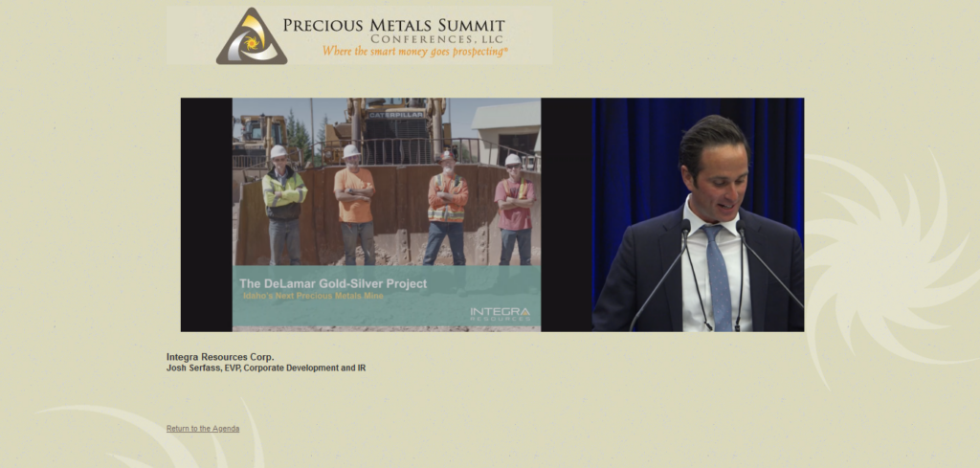Click the 'Where the smart money goes prospecting' tagline
Image resolution: width=980 pixels, height=468 pixels.
(x=414, y=52)
